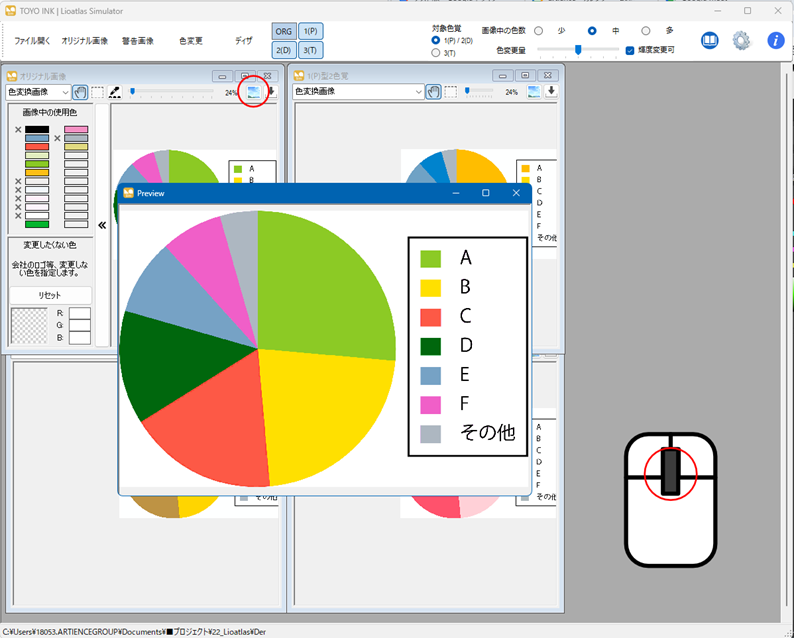The height and width of the screenshot is (638, 794).
Task: Open preview image icon in オリジナル画像 window
Action: [x=254, y=91]
